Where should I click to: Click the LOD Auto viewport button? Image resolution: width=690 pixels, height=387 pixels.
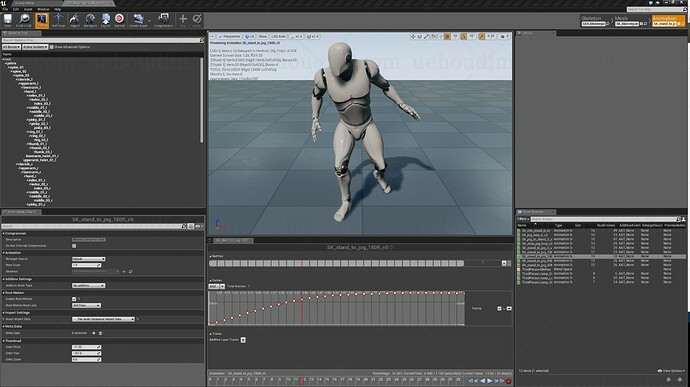(278, 37)
